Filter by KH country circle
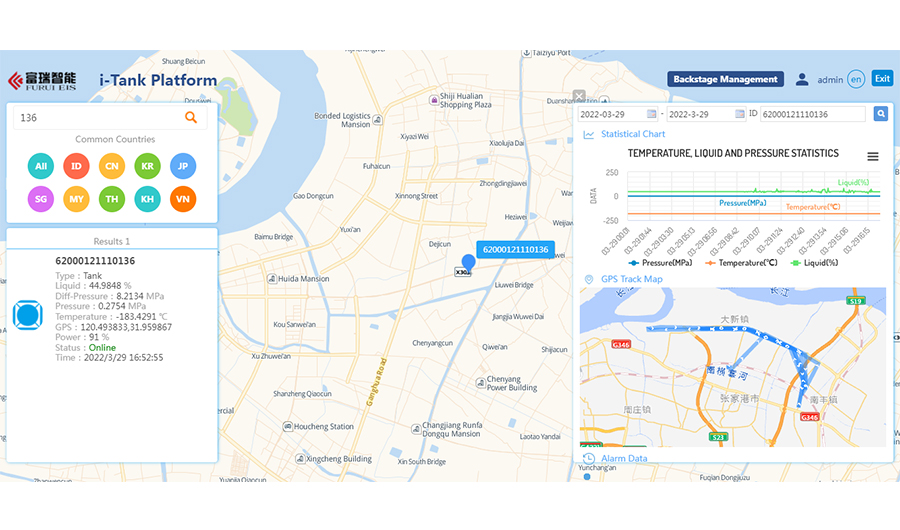 tap(148, 199)
